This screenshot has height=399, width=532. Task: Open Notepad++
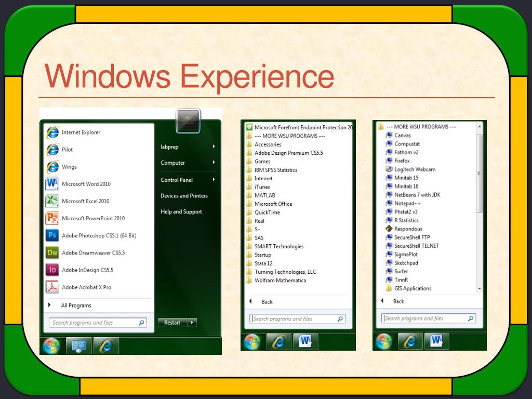click(403, 203)
